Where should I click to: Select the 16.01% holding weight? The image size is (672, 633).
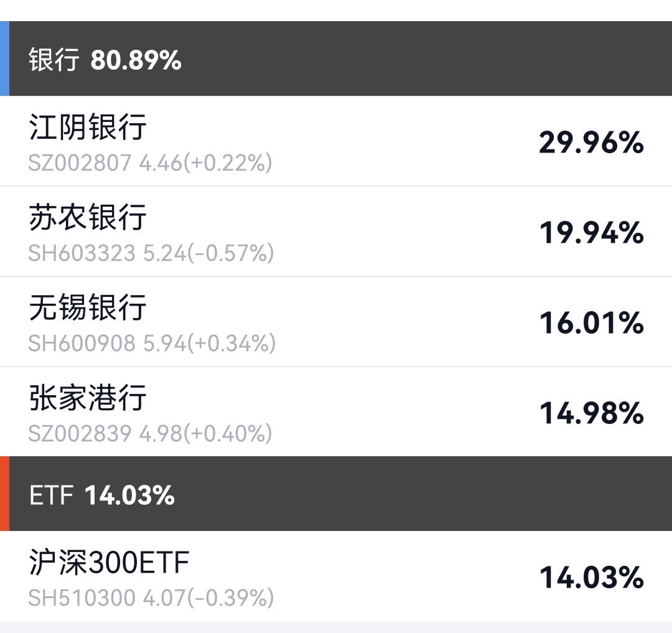[591, 324]
